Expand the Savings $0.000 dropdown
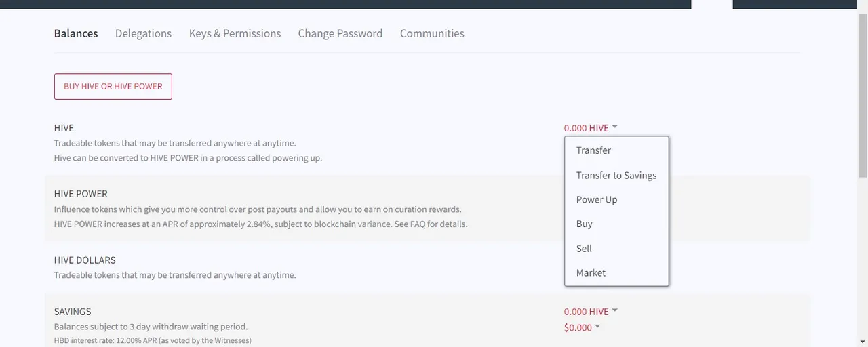The width and height of the screenshot is (868, 347). (x=583, y=327)
